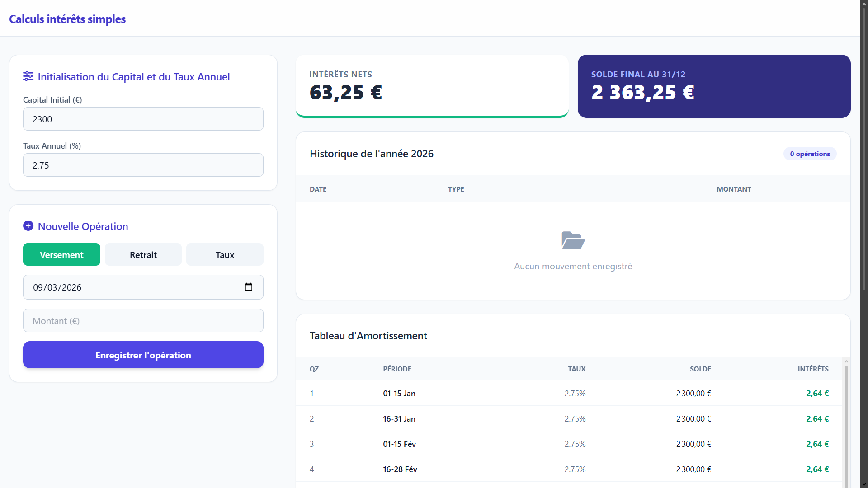Click the Solde Final au 31/12 card

point(714,86)
